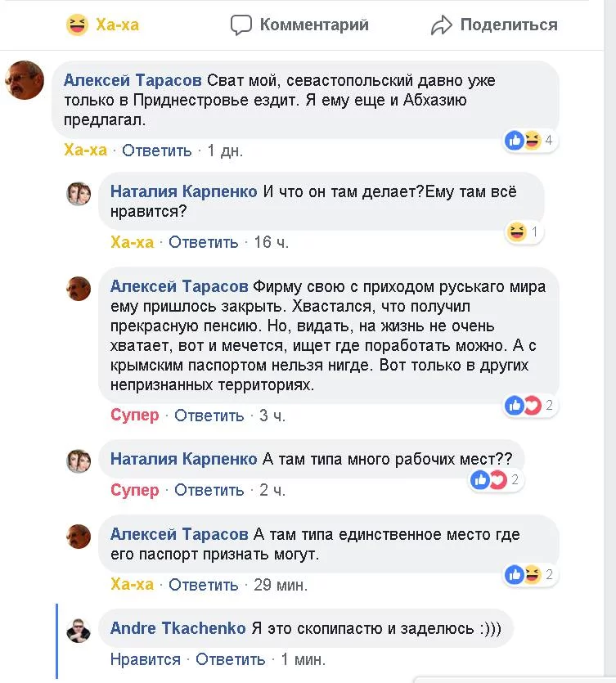Viewport: 616px width, 683px height.
Task: Open like and heart reactions on 'Фирму свою' comment
Action: [x=530, y=405]
